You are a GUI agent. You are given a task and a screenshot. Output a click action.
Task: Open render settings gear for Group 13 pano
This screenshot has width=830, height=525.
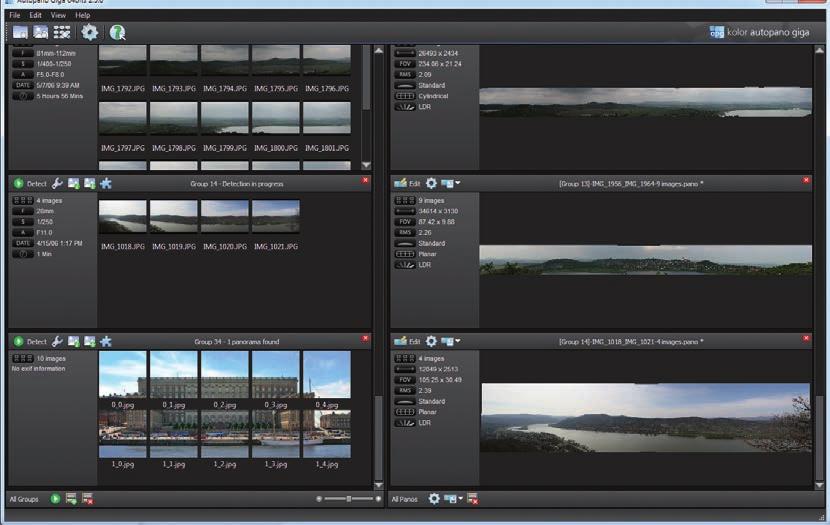431,183
